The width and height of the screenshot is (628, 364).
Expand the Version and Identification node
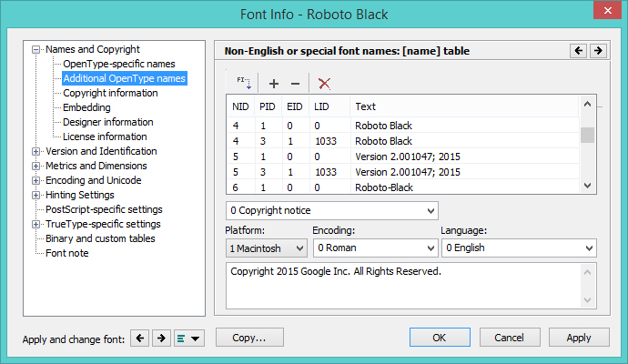[36, 152]
